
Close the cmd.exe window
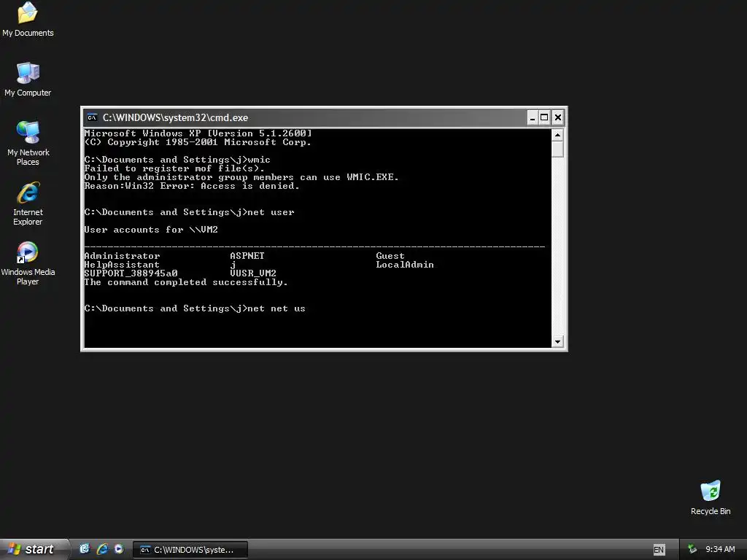558,117
